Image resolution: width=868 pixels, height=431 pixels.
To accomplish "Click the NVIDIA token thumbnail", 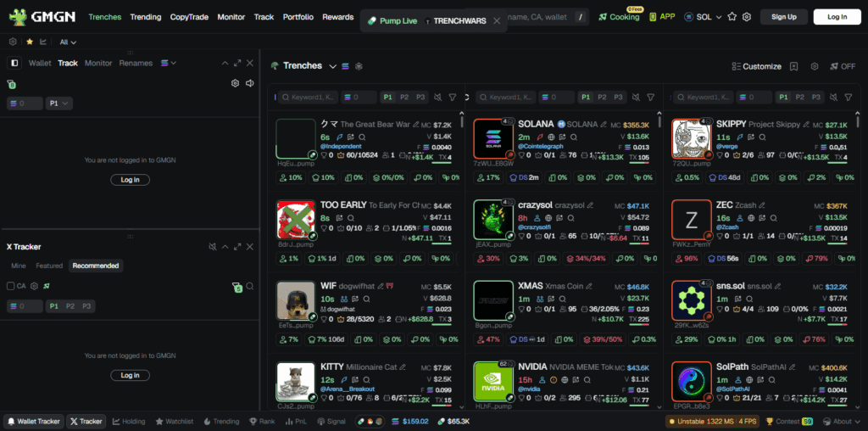I will coord(492,382).
